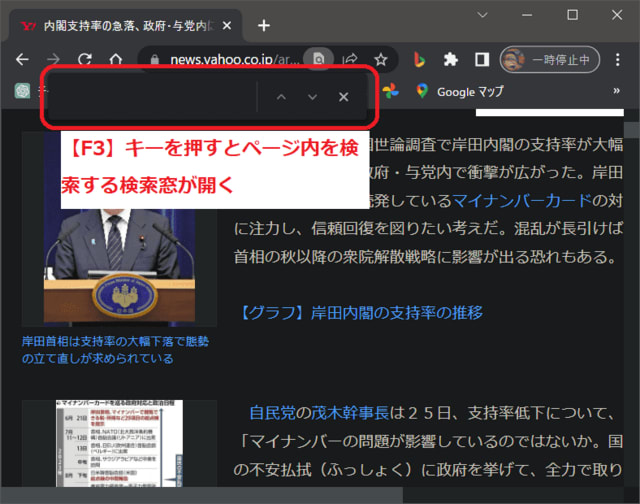Viewport: 640px width, 504px height.
Task: Open the Extensions puzzle piece menu
Action: pyautogui.click(x=451, y=60)
